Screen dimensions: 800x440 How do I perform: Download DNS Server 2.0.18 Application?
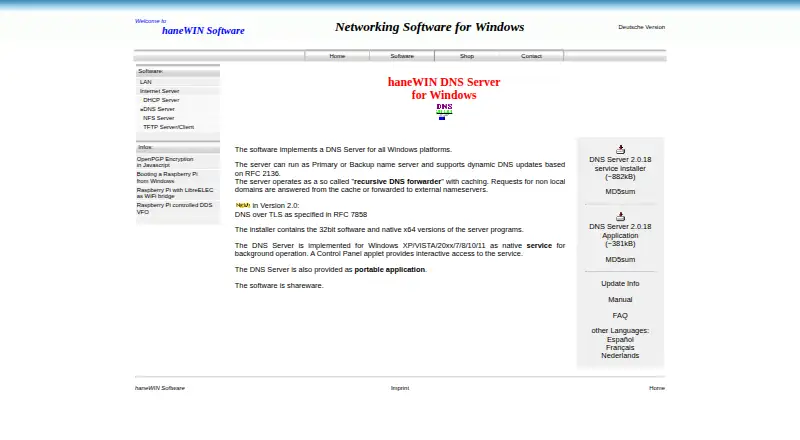pyautogui.click(x=620, y=235)
